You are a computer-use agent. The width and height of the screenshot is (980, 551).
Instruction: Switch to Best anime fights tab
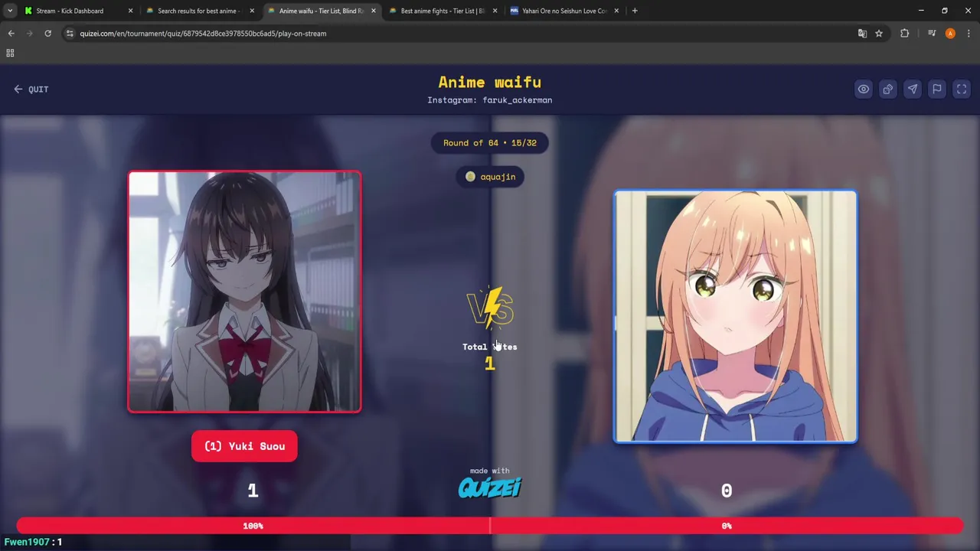(443, 11)
